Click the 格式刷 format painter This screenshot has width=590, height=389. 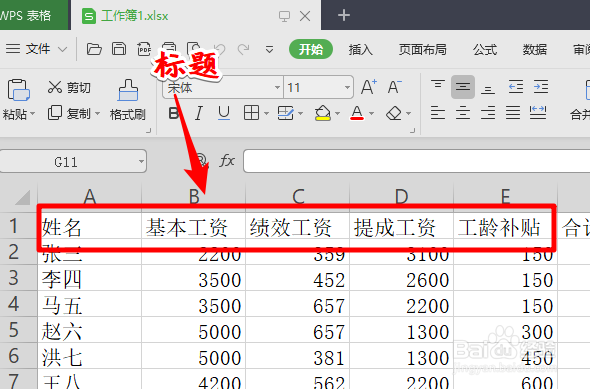pyautogui.click(x=128, y=100)
